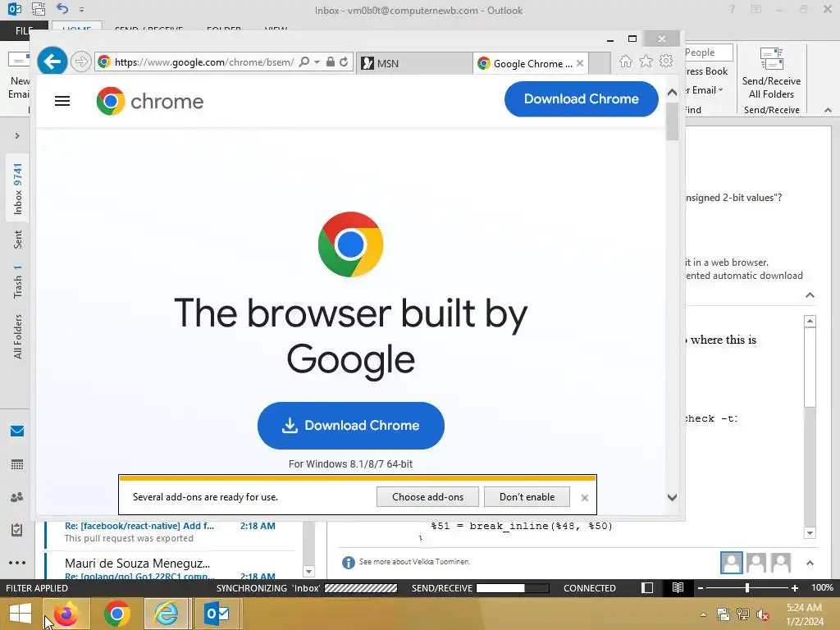Click the zoom out minus button
840x630 pixels.
(x=700, y=588)
